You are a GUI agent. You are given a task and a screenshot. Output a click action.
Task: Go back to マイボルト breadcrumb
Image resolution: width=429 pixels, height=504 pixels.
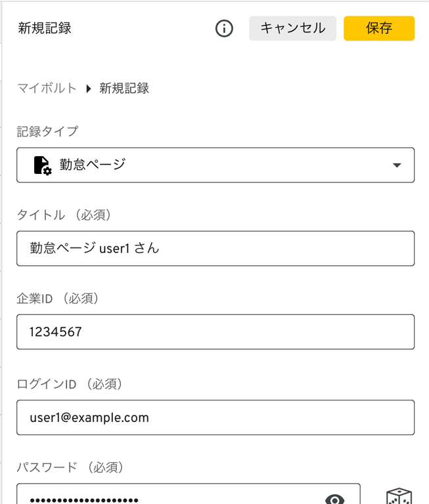coord(47,89)
